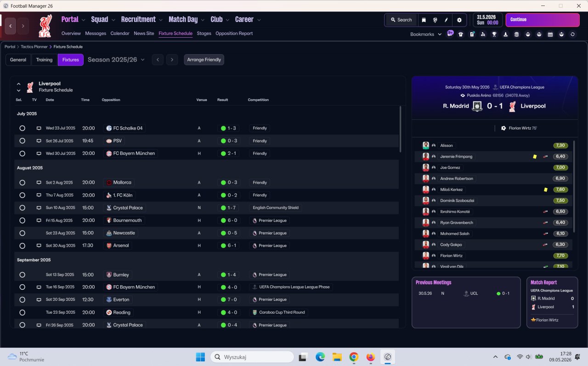Switch to the Calendar tab
The image size is (588, 366).
pyautogui.click(x=120, y=34)
